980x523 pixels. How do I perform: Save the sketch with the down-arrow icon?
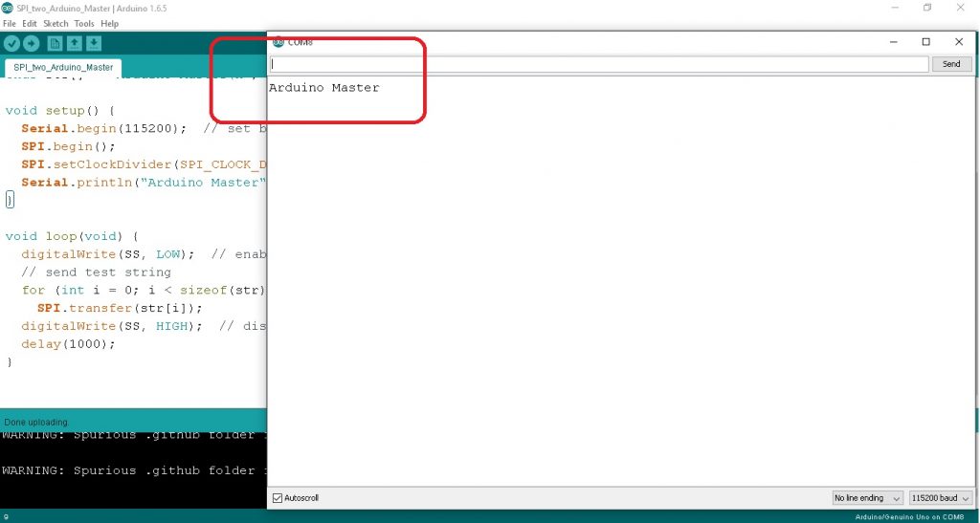click(x=94, y=43)
